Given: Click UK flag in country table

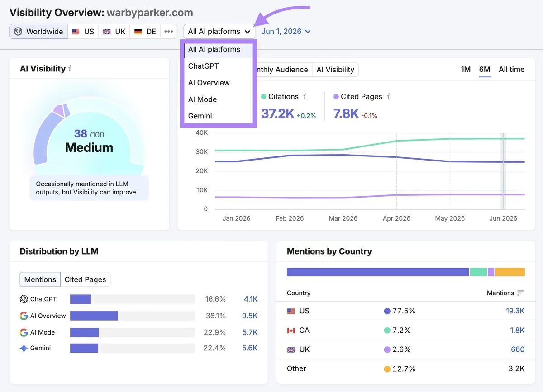Looking at the screenshot, I should click(291, 349).
